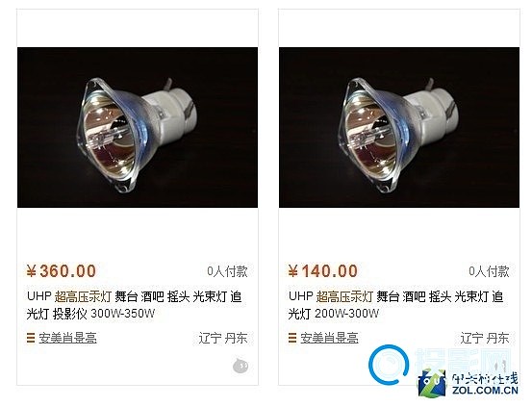Click the three-bar shop icon under 200W-300W listing
Viewport: 532px width, 407px height.
coord(292,338)
